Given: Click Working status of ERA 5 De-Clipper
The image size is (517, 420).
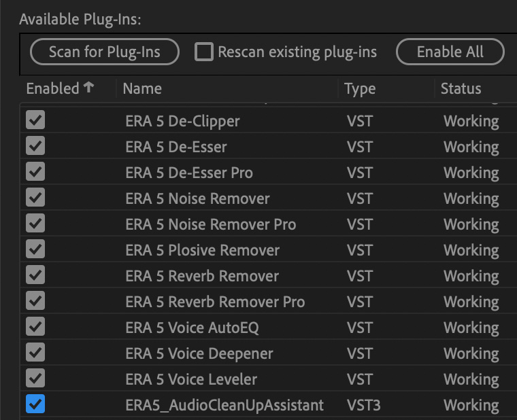Looking at the screenshot, I should pyautogui.click(x=471, y=122).
